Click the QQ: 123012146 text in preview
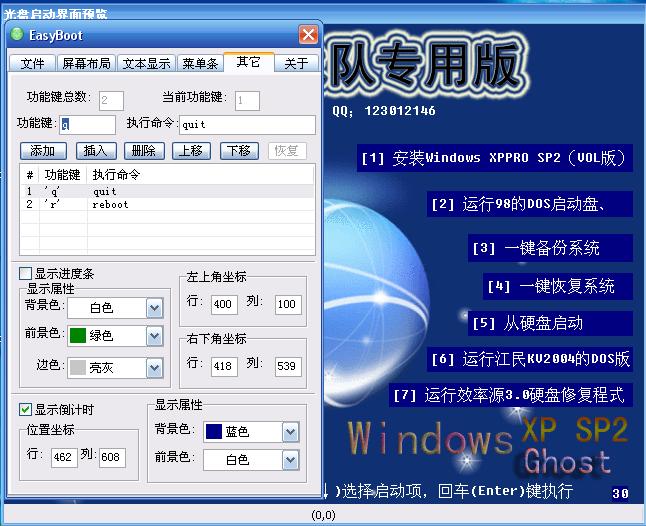646x526 pixels. point(384,111)
